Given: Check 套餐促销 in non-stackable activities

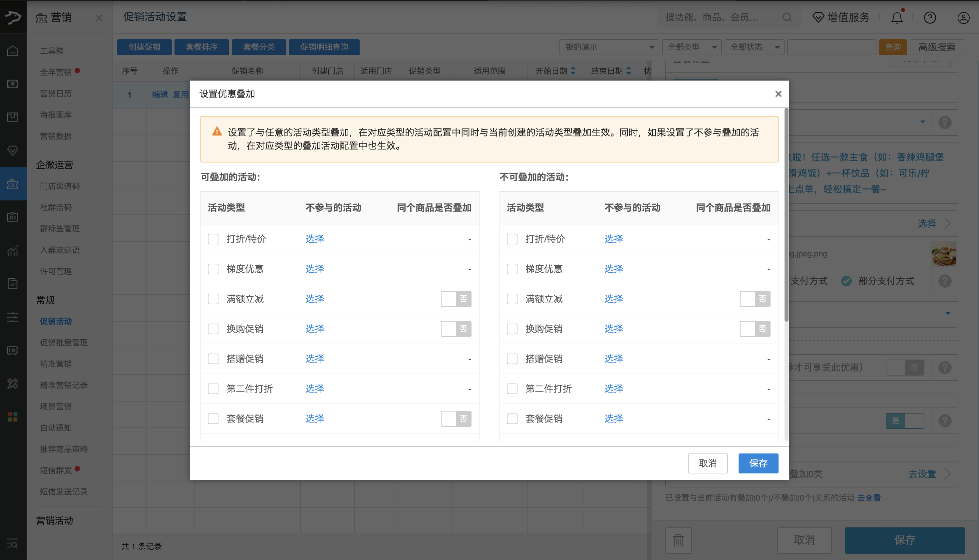Looking at the screenshot, I should pos(512,419).
